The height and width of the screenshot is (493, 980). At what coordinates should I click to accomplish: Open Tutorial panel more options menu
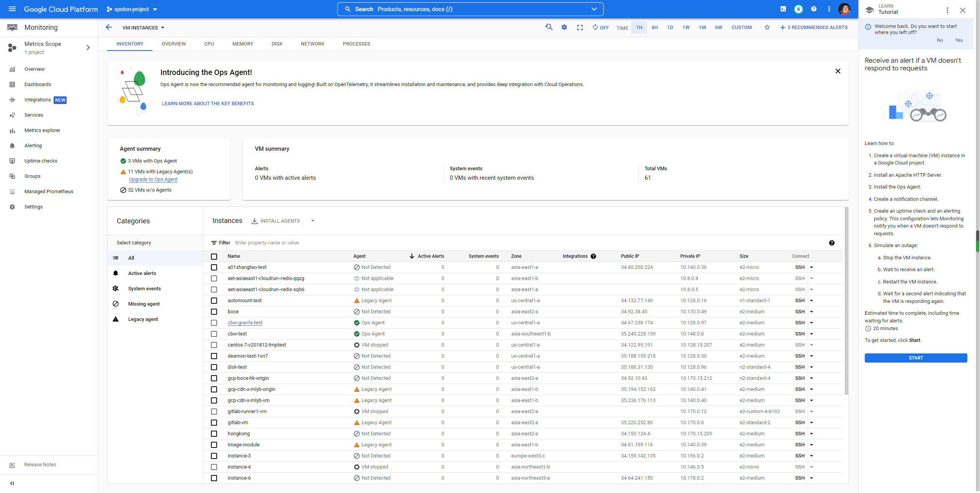point(947,10)
